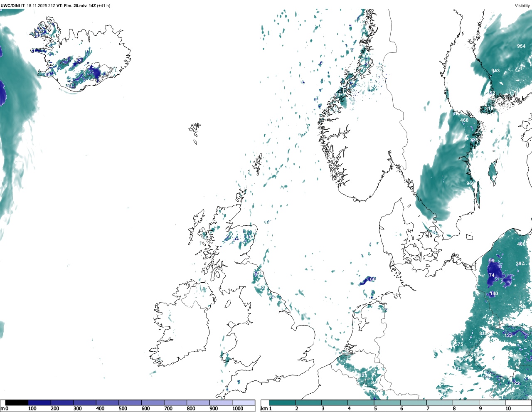The height and width of the screenshot is (412, 532).
Task: Select the 500–600 m legend swatch
Action: (130, 402)
